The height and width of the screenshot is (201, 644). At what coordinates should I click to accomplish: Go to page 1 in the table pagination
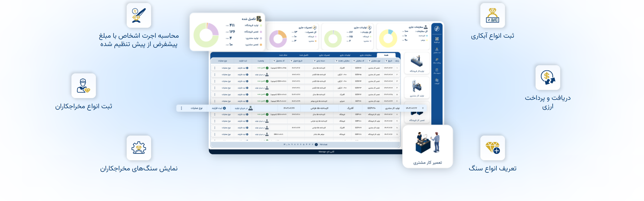point(316,144)
